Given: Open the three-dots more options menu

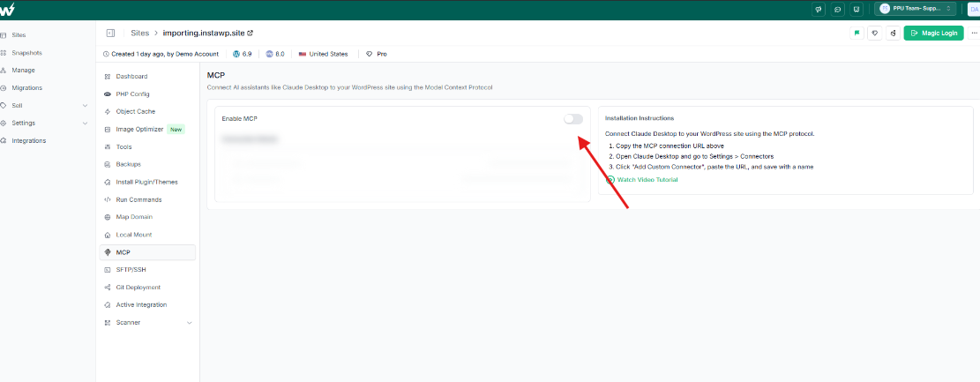Looking at the screenshot, I should click(974, 33).
